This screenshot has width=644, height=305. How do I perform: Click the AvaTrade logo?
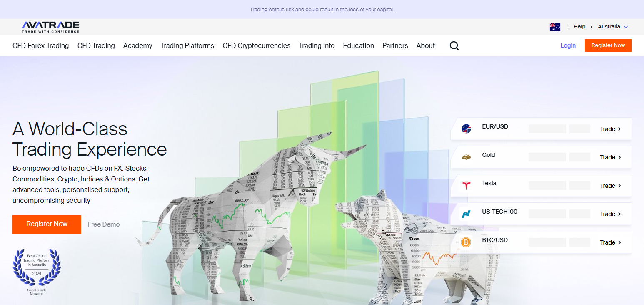click(51, 27)
